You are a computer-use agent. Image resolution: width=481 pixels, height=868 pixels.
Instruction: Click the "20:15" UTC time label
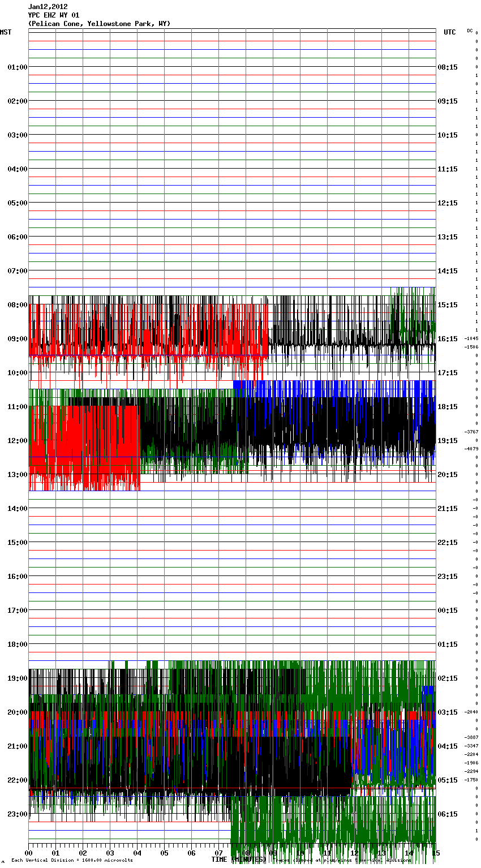click(448, 475)
